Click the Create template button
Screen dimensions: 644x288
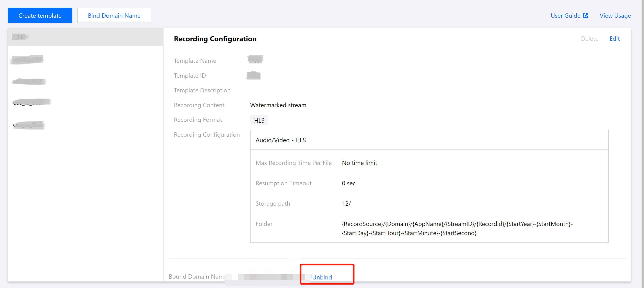pyautogui.click(x=40, y=15)
